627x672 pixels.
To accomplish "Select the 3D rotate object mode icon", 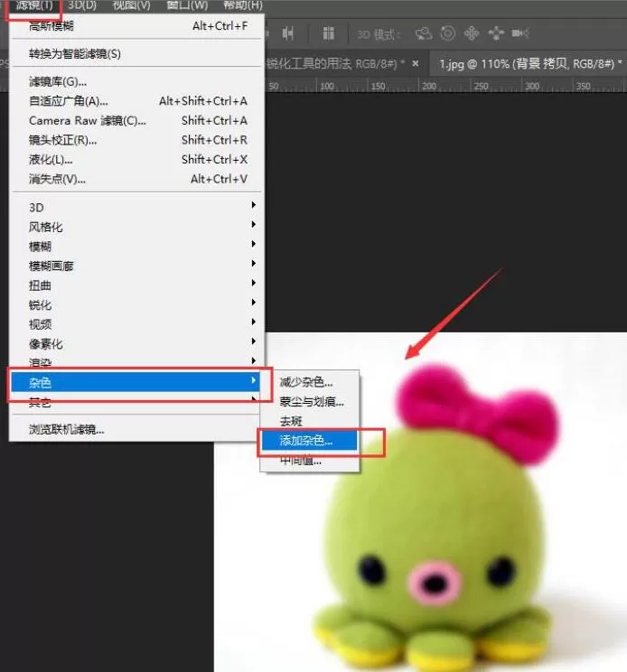I will [424, 33].
